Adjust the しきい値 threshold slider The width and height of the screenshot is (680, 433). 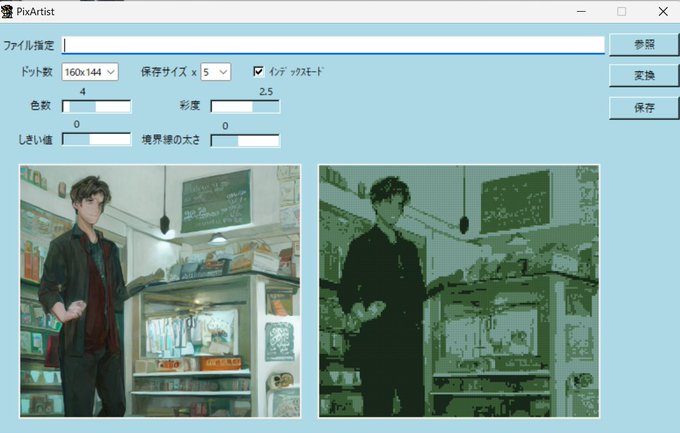96,139
